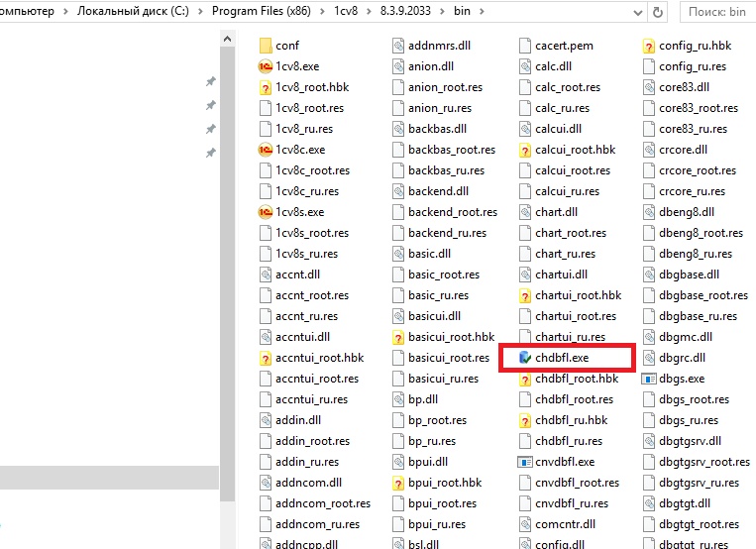The width and height of the screenshot is (756, 549).
Task: Click the chartui_root.hbk help icon
Action: tap(525, 295)
